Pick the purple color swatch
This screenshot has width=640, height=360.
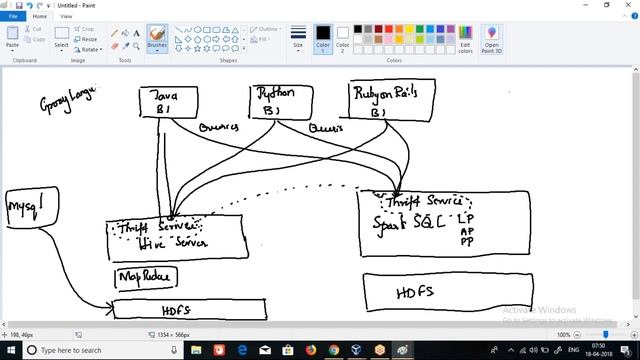pyautogui.click(x=451, y=29)
